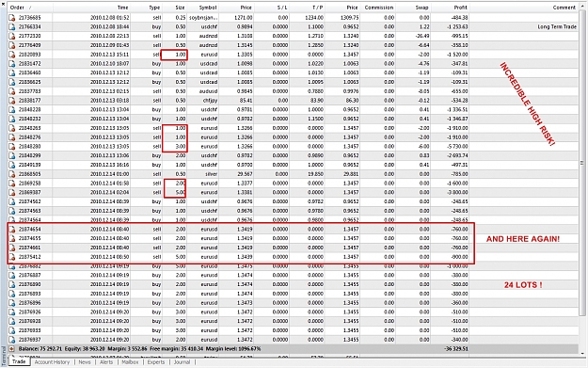Click the order icon in row 21776409
Image resolution: width=588 pixels, height=368 pixels.
12,45
